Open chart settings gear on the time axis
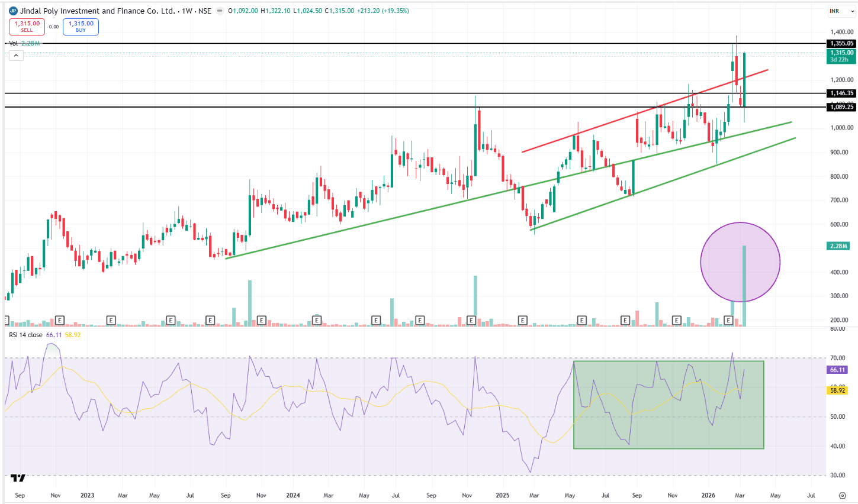858x504 pixels. coord(842,496)
